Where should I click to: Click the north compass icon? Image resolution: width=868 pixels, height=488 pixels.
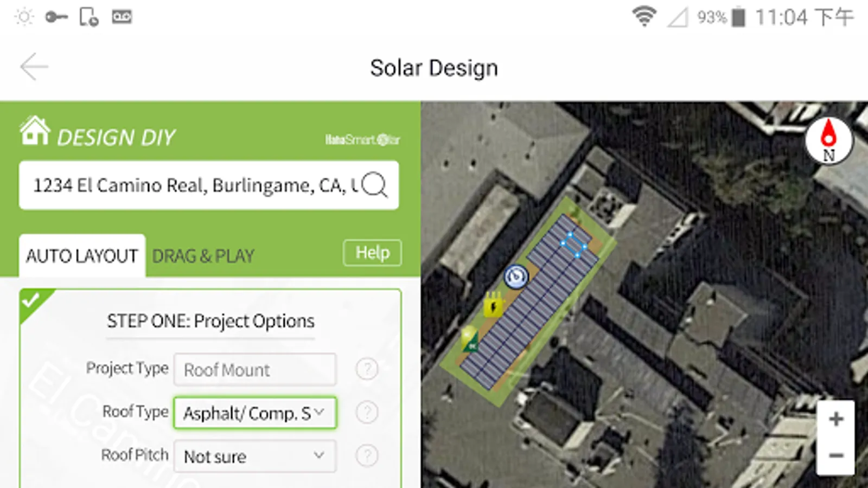click(828, 140)
